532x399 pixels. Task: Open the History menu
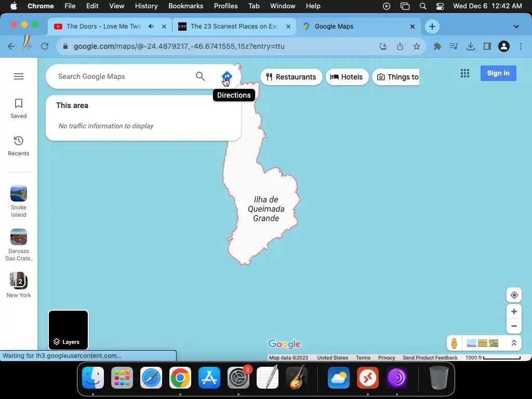146,6
